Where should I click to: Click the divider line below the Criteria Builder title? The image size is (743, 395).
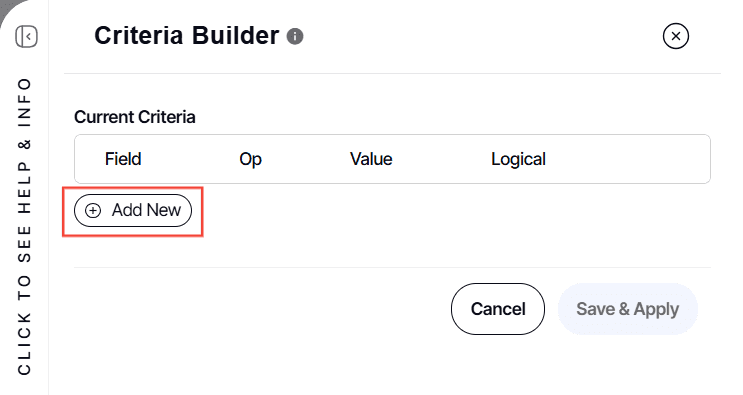click(392, 73)
